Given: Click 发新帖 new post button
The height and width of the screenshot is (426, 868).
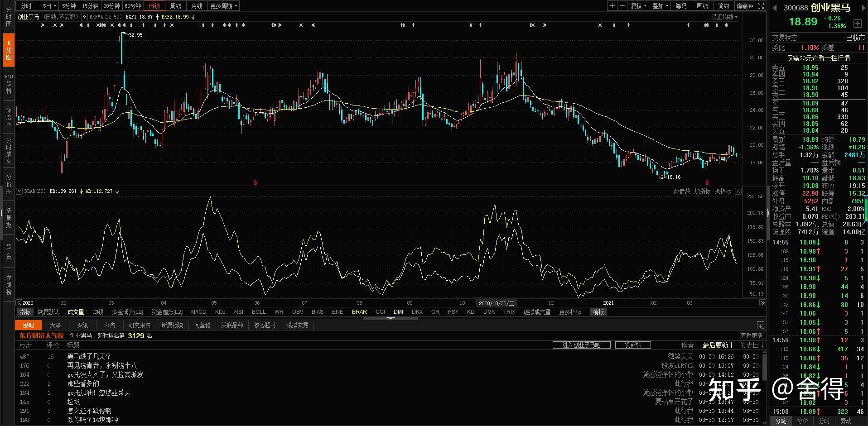Looking at the screenshot, I should click(633, 345).
